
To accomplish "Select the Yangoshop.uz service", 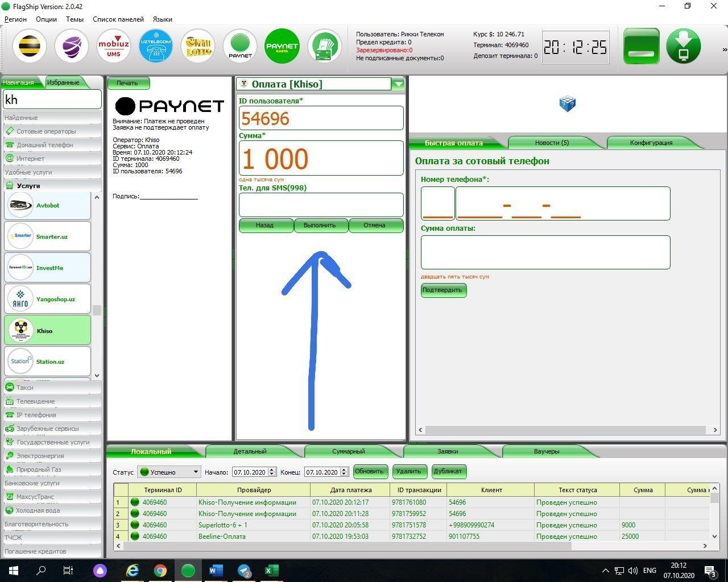I will coord(48,298).
